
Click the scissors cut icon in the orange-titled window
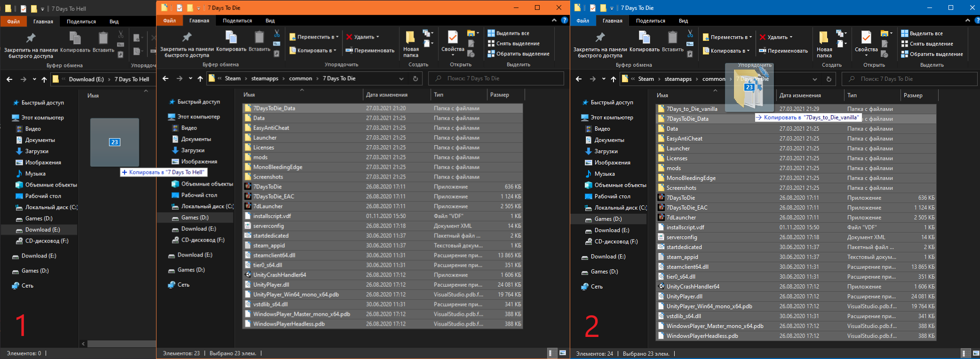coord(277,33)
